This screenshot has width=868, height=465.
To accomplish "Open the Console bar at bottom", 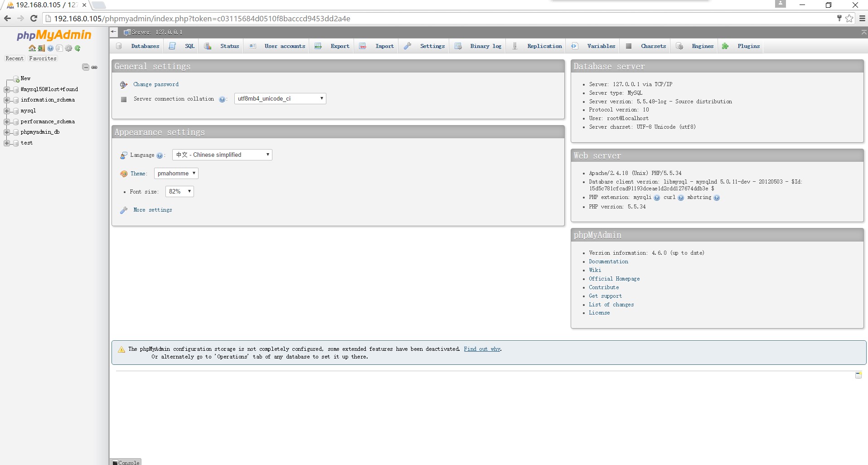I will tap(126, 462).
